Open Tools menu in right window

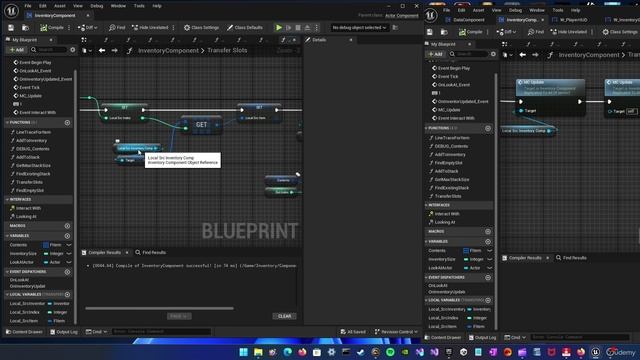[558, 10]
